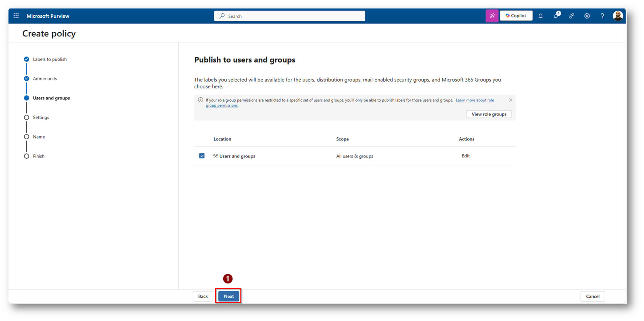The image size is (644, 321).
Task: Open Learn more about role group permissions
Action: 475,100
